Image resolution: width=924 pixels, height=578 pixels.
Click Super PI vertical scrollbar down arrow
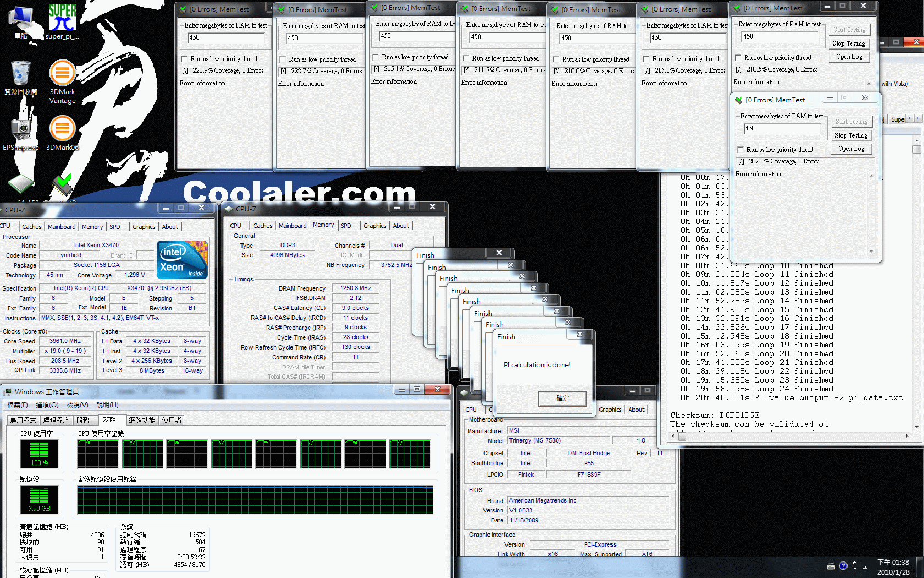click(x=917, y=426)
